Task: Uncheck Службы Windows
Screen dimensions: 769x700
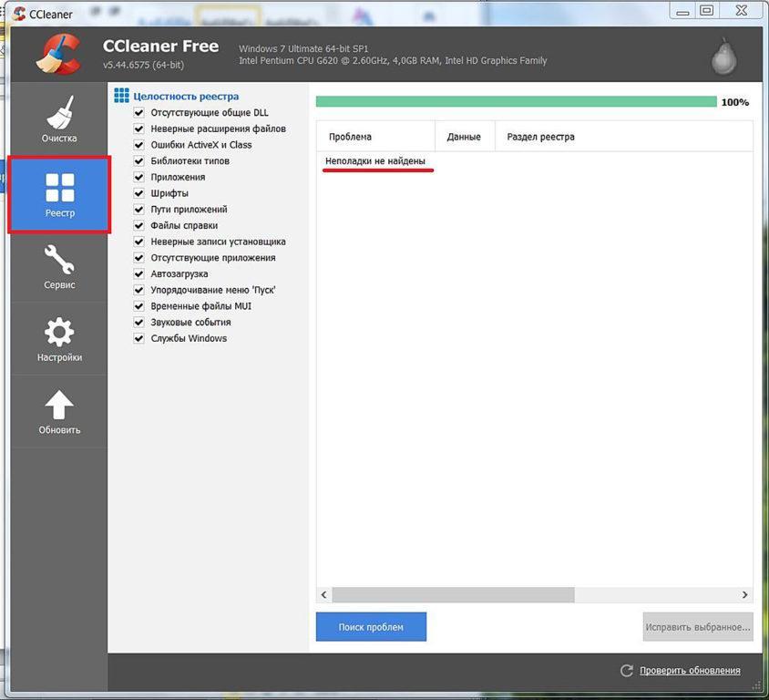Action: pyautogui.click(x=138, y=338)
